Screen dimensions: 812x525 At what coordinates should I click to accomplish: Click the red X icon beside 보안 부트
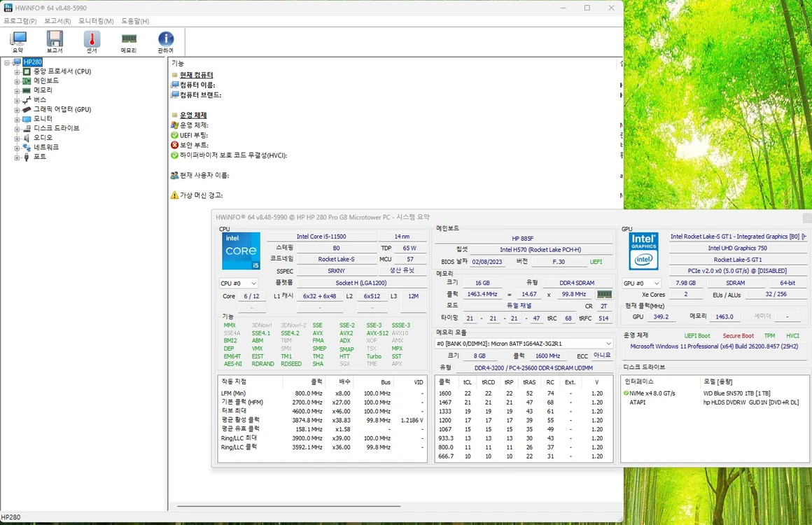click(x=174, y=145)
